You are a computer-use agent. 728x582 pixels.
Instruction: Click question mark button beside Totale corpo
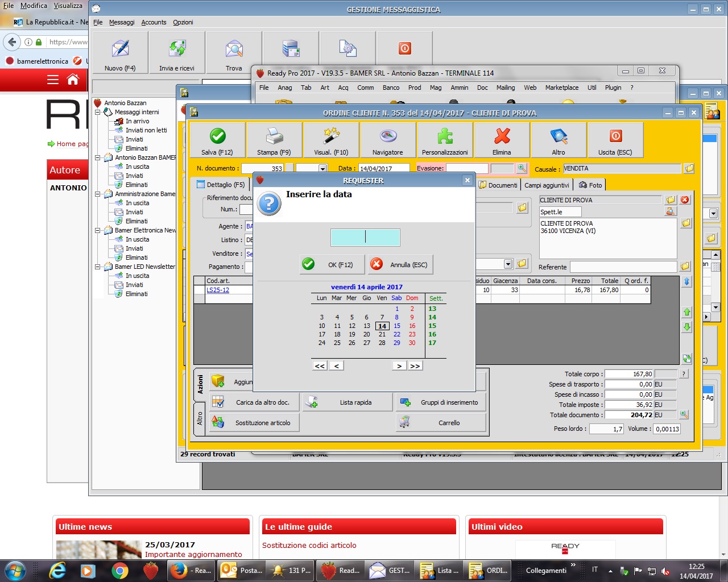coord(684,374)
